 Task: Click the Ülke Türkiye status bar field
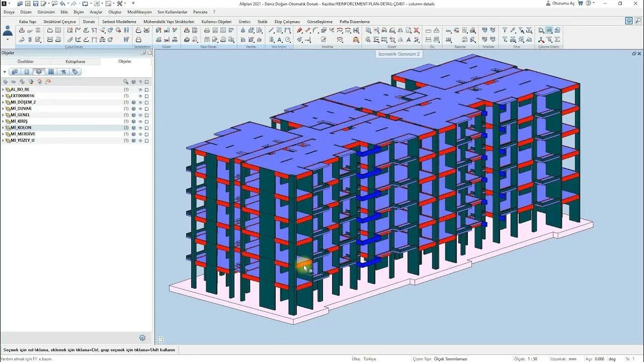(364, 359)
